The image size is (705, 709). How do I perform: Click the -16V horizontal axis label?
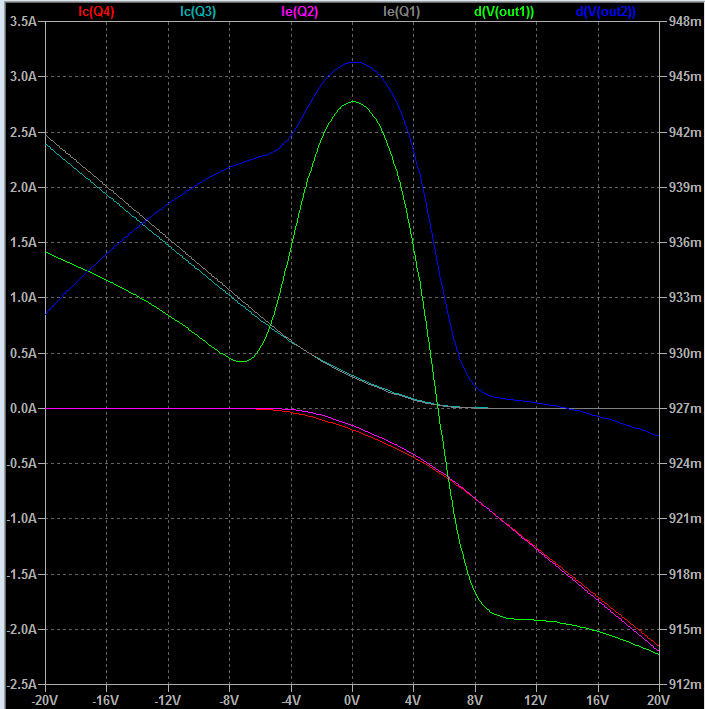click(106, 700)
